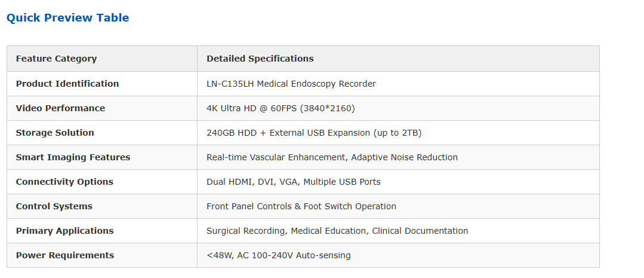Image resolution: width=644 pixels, height=278 pixels.
Task: Click the Surgical Recording, Medical Education cell
Action: (337, 231)
